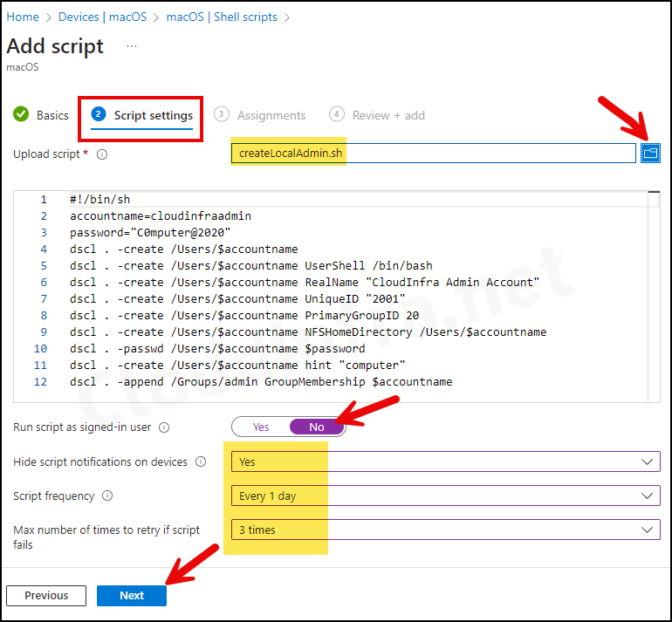
Task: Click line number 12 in script editor
Action: (x=40, y=382)
